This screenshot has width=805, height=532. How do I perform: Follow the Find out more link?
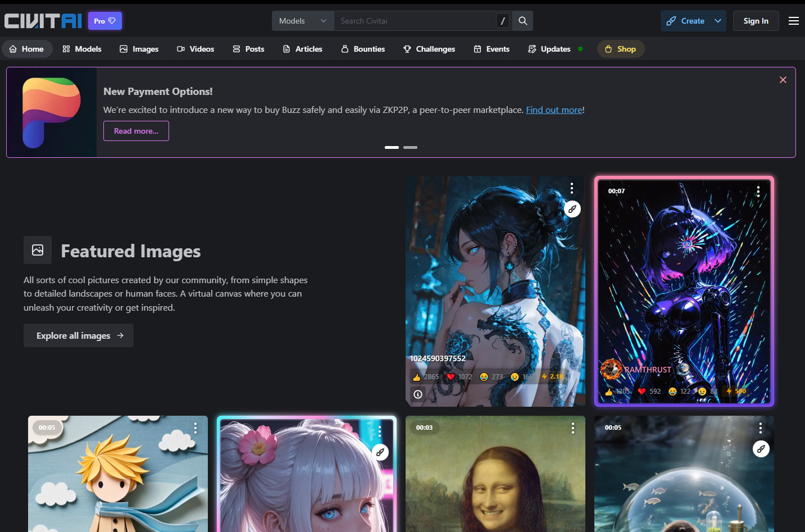pyautogui.click(x=554, y=110)
